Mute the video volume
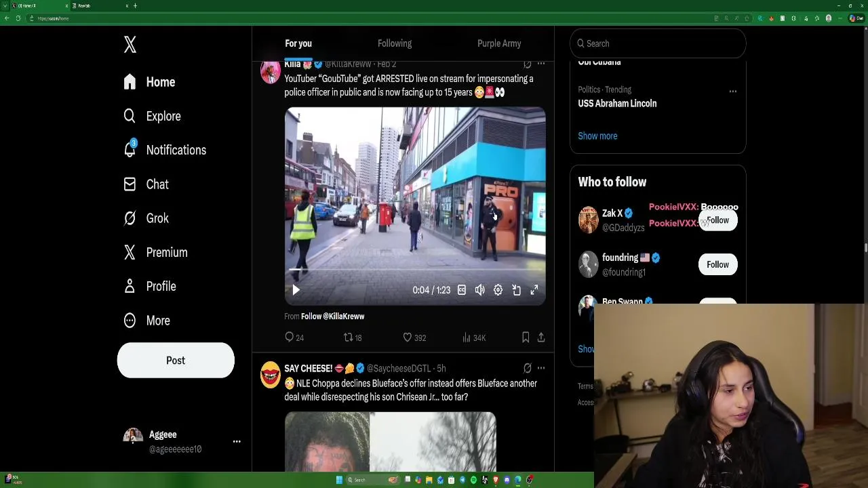Screen dimensions: 868x488 pos(480,290)
